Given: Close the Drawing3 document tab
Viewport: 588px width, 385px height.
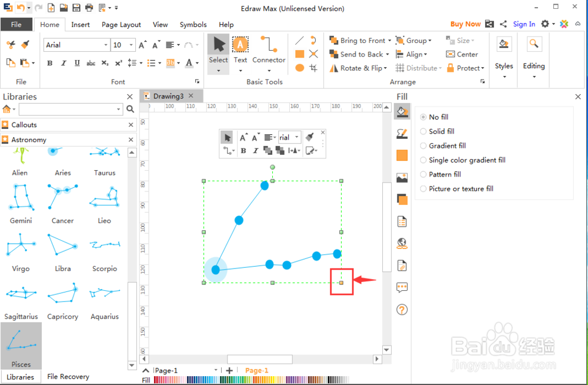Looking at the screenshot, I should tap(191, 96).
